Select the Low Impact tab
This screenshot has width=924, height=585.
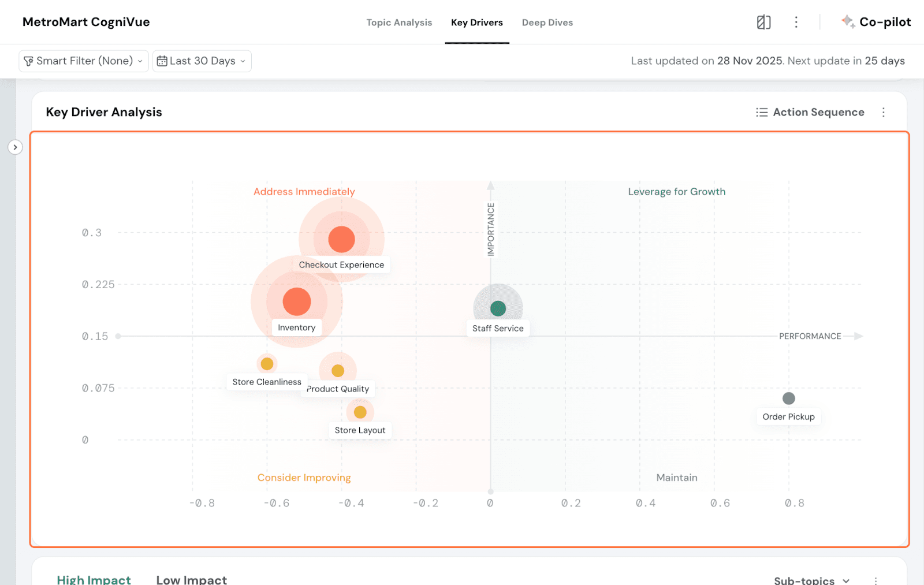[191, 580]
